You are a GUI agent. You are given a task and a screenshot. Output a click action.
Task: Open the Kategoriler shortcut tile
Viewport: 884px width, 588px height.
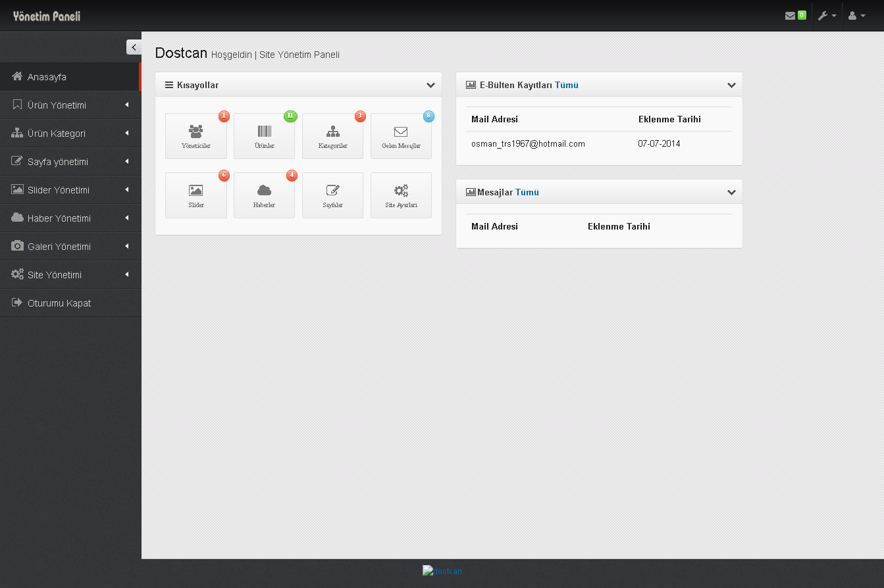coord(332,136)
